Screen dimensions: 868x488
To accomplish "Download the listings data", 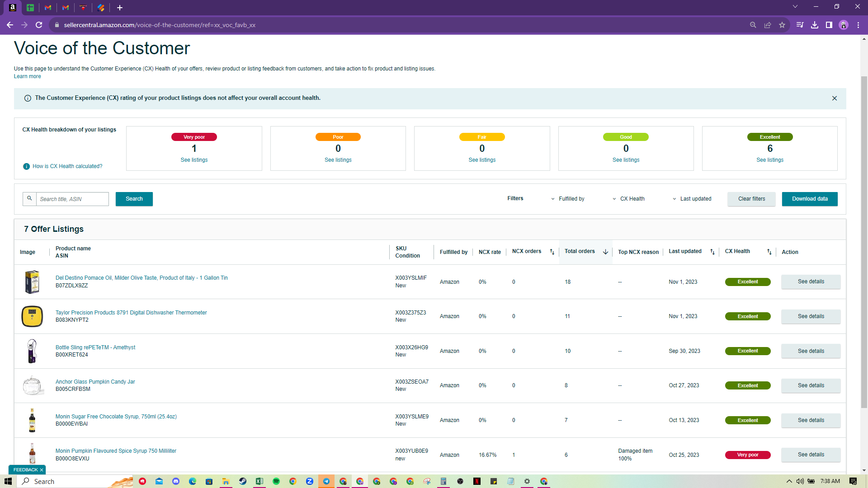I will [x=810, y=199].
